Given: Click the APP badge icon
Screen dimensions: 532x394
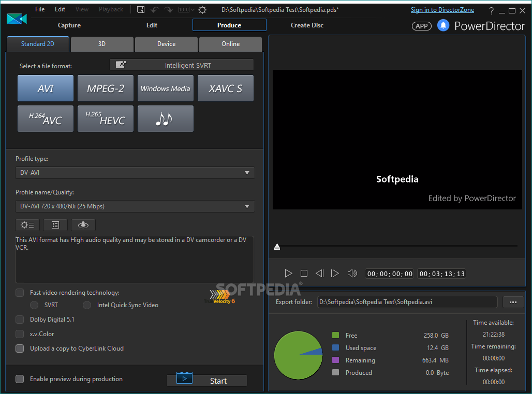Looking at the screenshot, I should [x=421, y=26].
